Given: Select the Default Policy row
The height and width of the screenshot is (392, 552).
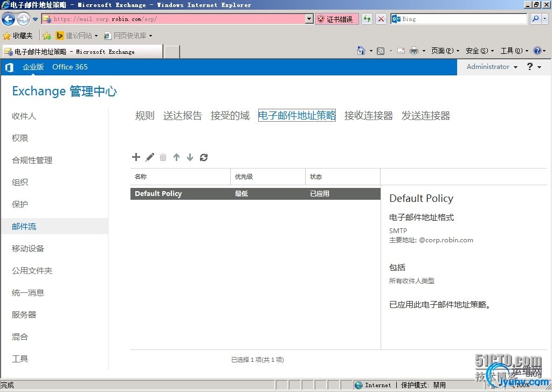Looking at the screenshot, I should coord(255,194).
